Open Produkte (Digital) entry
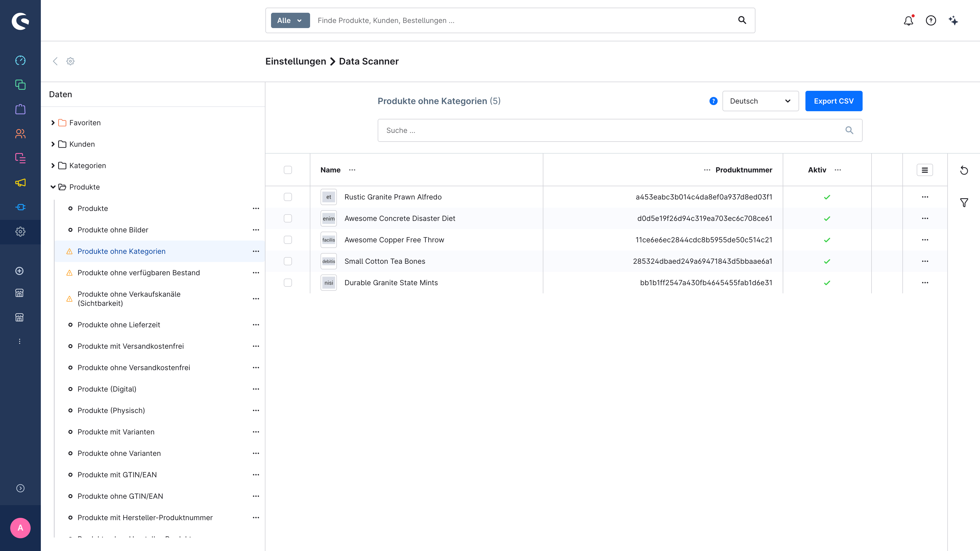 tap(107, 389)
